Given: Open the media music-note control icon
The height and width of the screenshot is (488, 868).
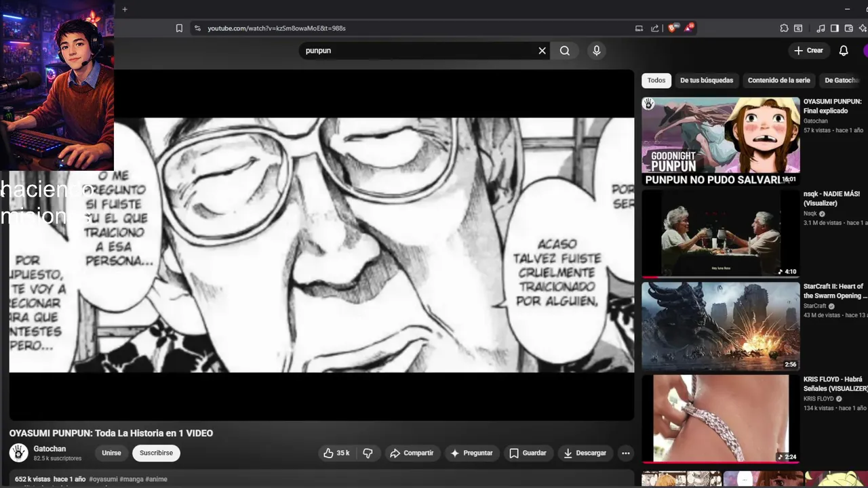Looking at the screenshot, I should pos(821,28).
